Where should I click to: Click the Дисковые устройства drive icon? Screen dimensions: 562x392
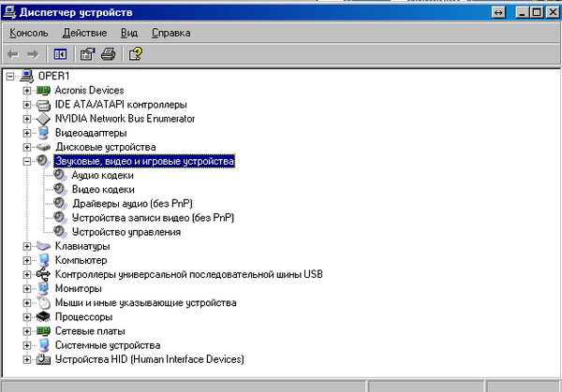[43, 147]
